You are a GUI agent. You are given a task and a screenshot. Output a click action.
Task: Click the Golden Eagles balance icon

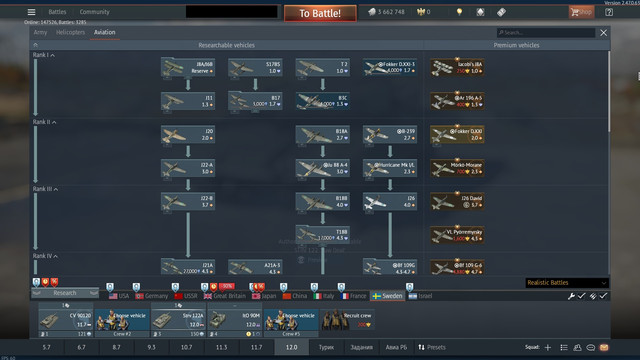[421, 12]
